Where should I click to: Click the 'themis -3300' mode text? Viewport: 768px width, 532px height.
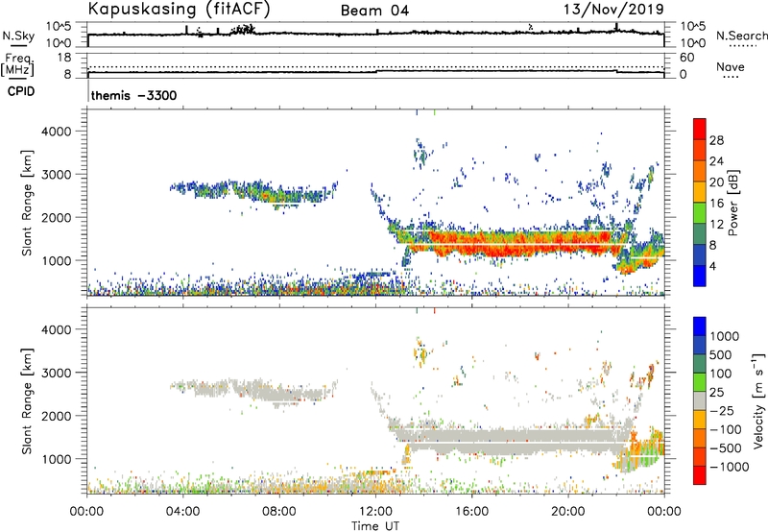(133, 95)
